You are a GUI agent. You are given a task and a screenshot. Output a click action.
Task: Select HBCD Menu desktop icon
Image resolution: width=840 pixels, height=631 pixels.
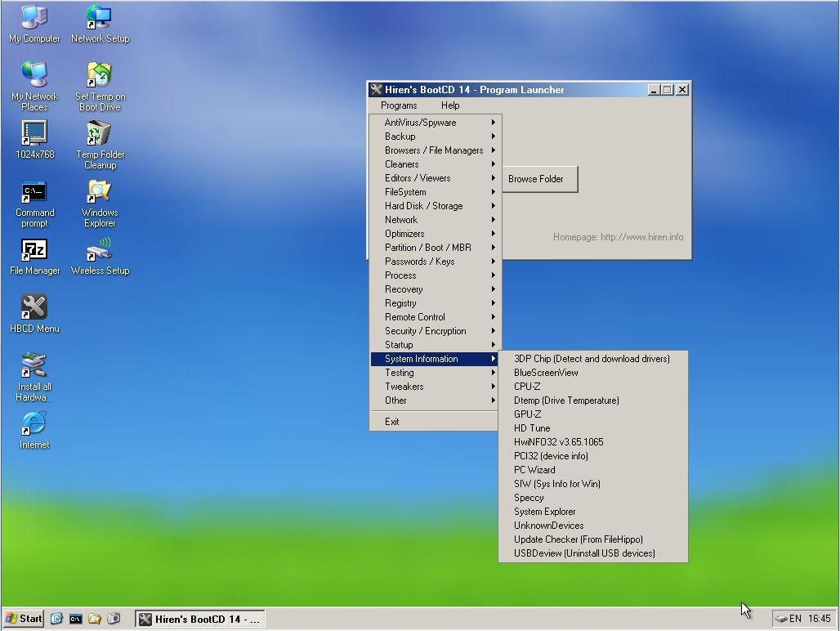click(x=34, y=314)
